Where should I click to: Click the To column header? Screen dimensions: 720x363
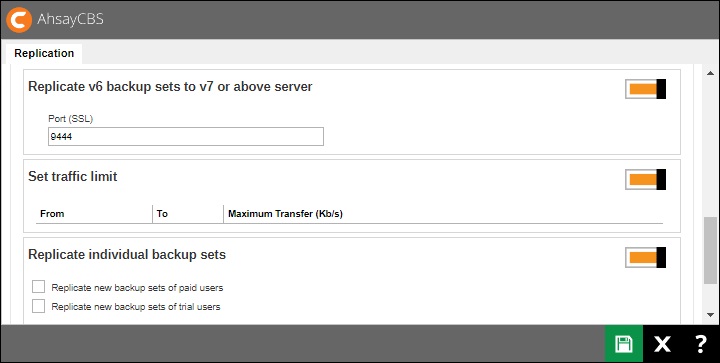coord(162,213)
